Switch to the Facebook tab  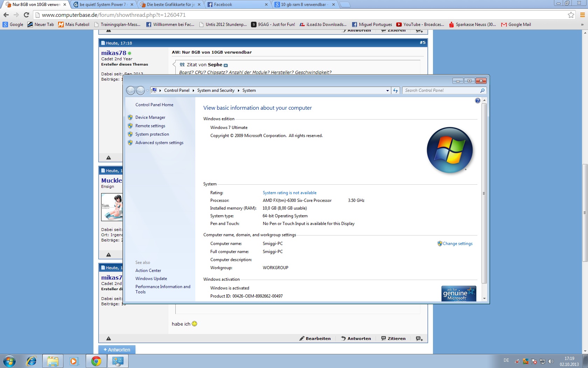(238, 5)
